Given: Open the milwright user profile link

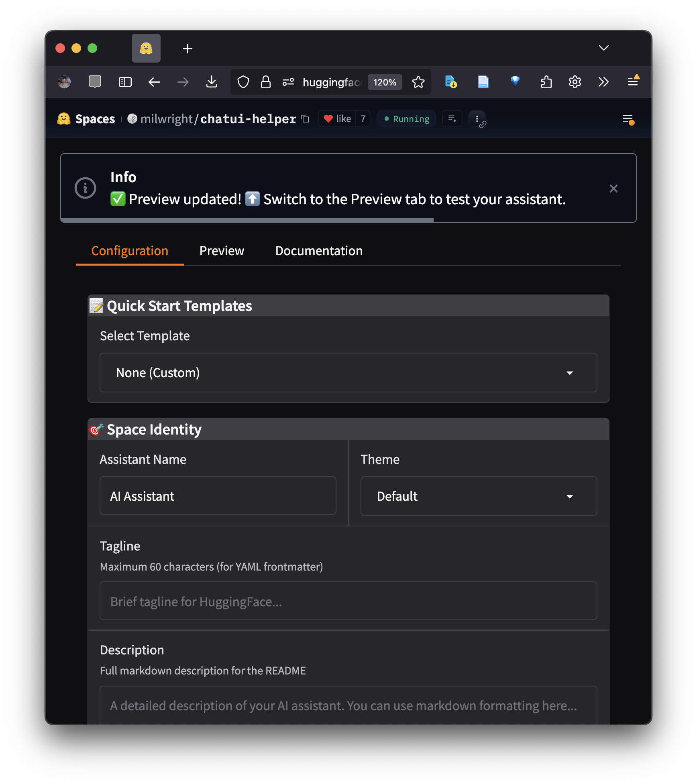Looking at the screenshot, I should pos(166,119).
